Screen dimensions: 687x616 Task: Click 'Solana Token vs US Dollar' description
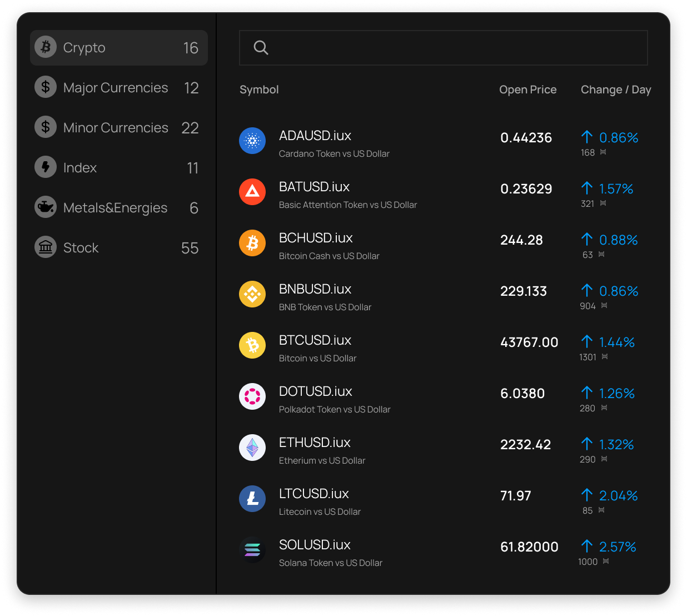click(x=331, y=563)
